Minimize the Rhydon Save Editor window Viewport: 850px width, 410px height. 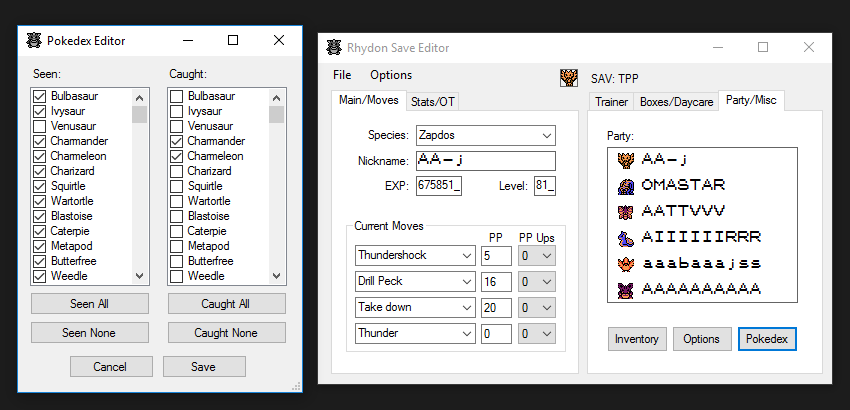pyautogui.click(x=718, y=47)
